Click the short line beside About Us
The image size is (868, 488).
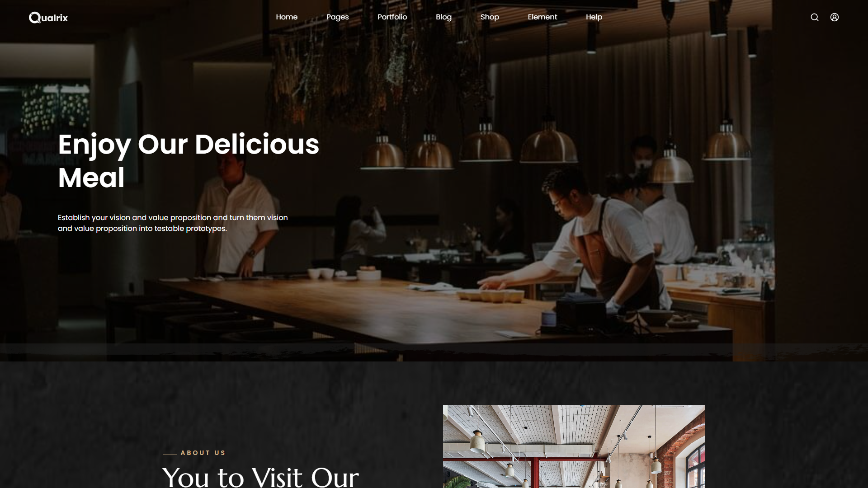(x=170, y=454)
